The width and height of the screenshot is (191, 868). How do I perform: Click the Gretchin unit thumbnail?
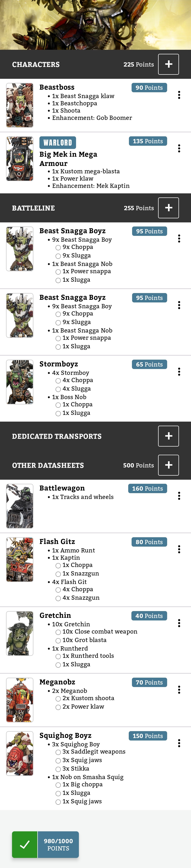(x=20, y=634)
